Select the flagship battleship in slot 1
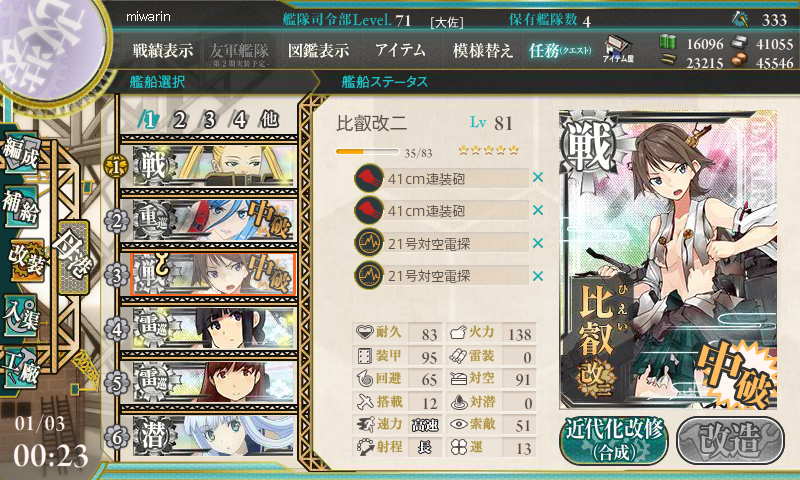Viewport: 800px width, 480px height. (214, 166)
